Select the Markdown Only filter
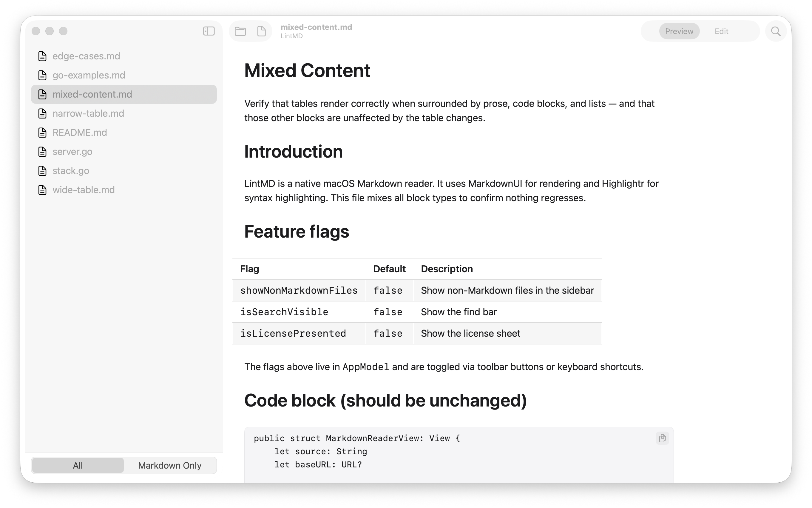Screen dimensions: 812x508 coord(169,465)
